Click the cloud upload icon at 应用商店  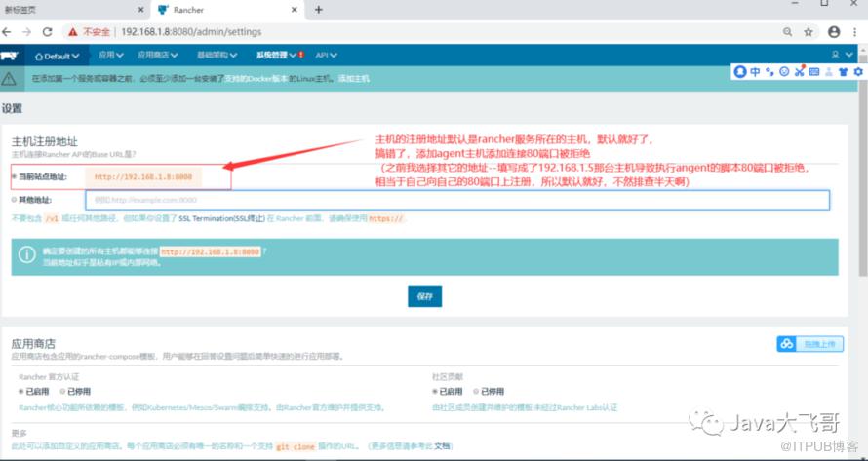point(787,344)
